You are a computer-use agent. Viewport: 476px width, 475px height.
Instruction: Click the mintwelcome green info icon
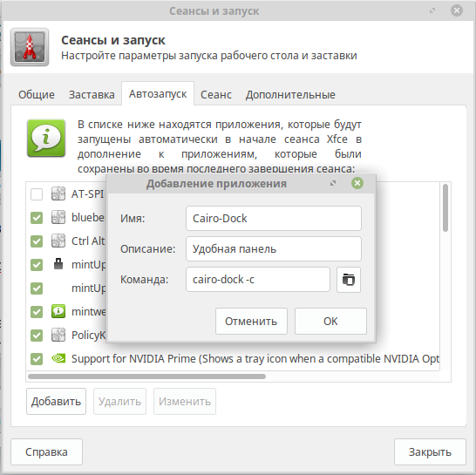[x=58, y=311]
